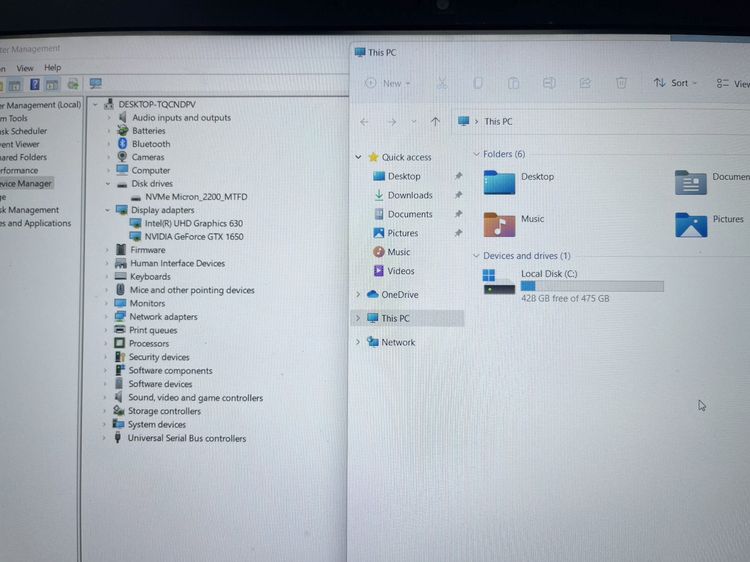Click the Storage controllers entry
Screen dimensions: 750x562
click(x=164, y=411)
